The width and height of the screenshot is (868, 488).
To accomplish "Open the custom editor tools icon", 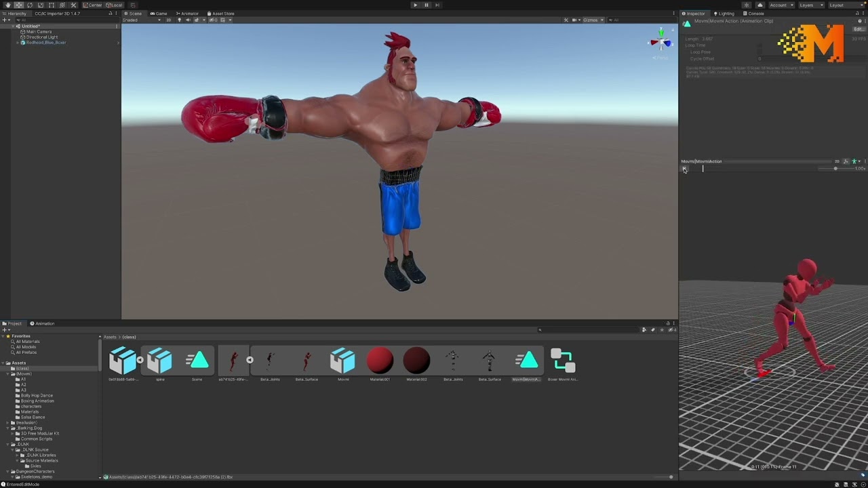I will click(74, 5).
